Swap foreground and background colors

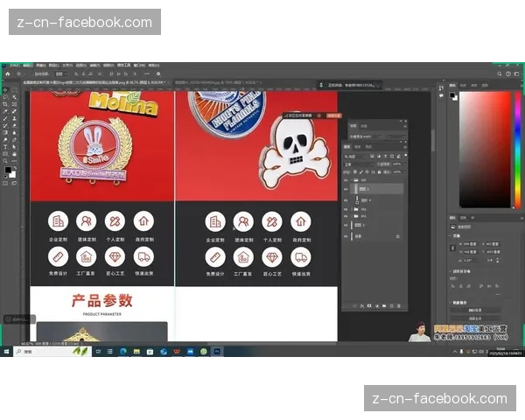coord(15,167)
